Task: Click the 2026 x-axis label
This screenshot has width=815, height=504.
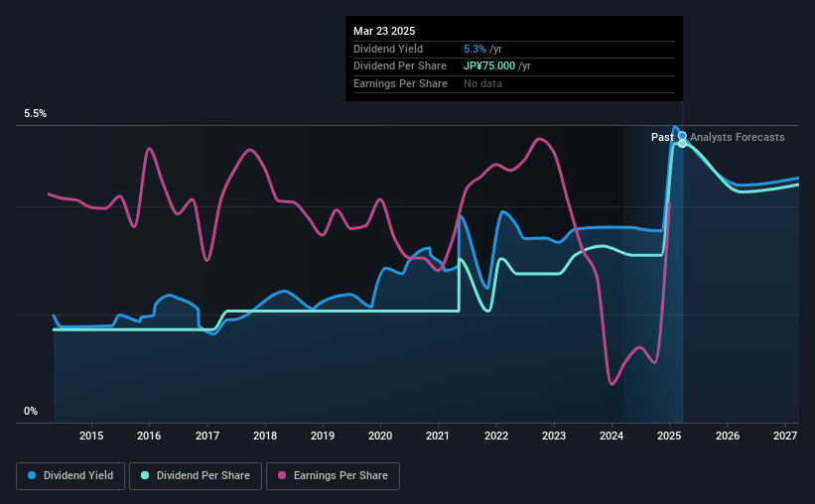Action: (728, 436)
